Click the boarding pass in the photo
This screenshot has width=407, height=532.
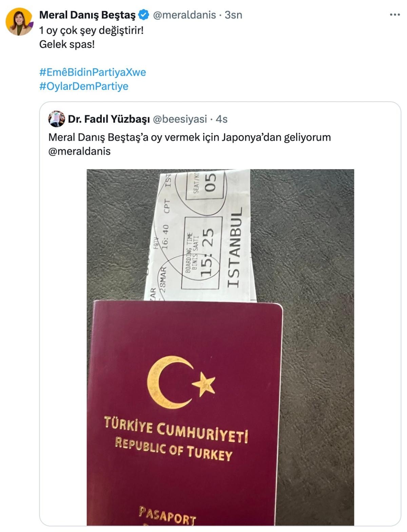[x=201, y=235]
